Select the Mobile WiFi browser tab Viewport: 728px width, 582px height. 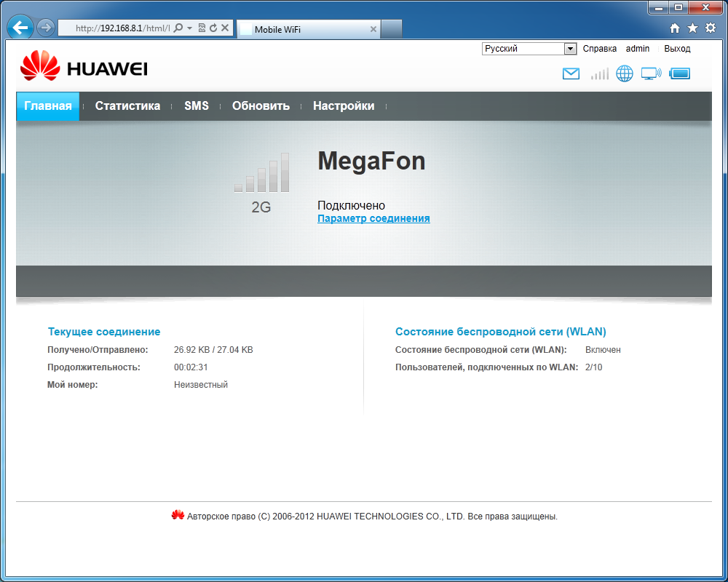click(309, 29)
